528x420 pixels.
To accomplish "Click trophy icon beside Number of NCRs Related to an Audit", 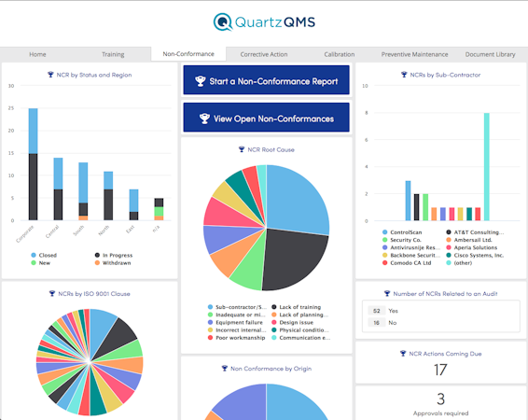I will click(387, 294).
